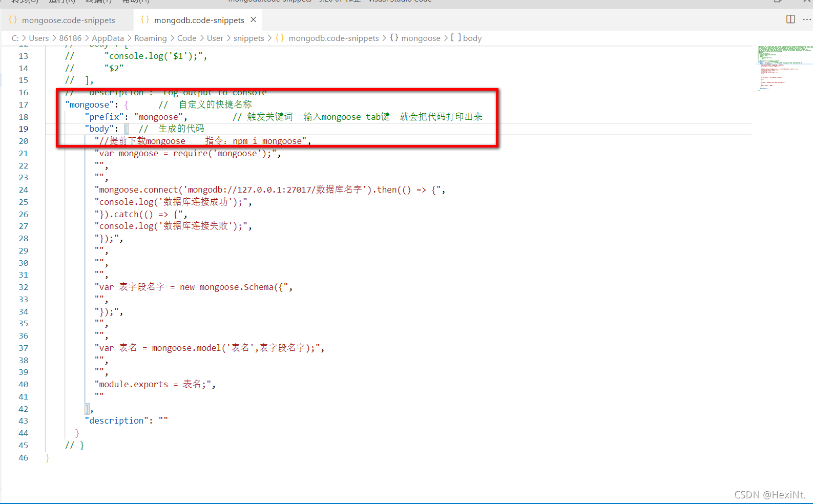The height and width of the screenshot is (504, 813).
Task: Click the mongoose.model line 37 text
Action: [x=210, y=348]
